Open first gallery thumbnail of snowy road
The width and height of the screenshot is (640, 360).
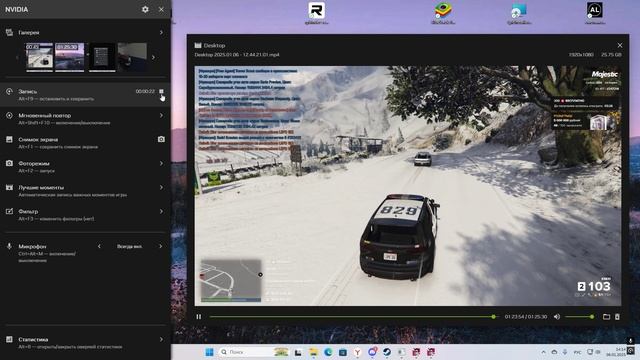[40, 57]
